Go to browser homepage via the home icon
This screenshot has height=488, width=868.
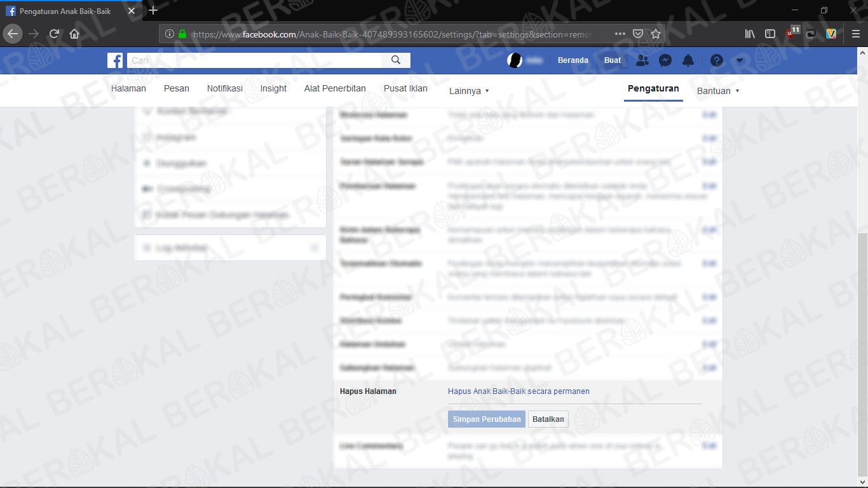point(74,34)
